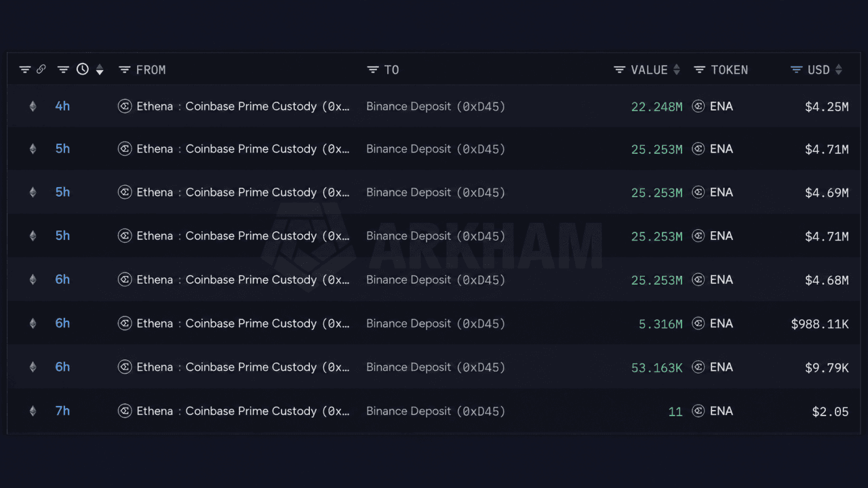Click the 53.163K value
This screenshot has width=868, height=488.
point(657,367)
